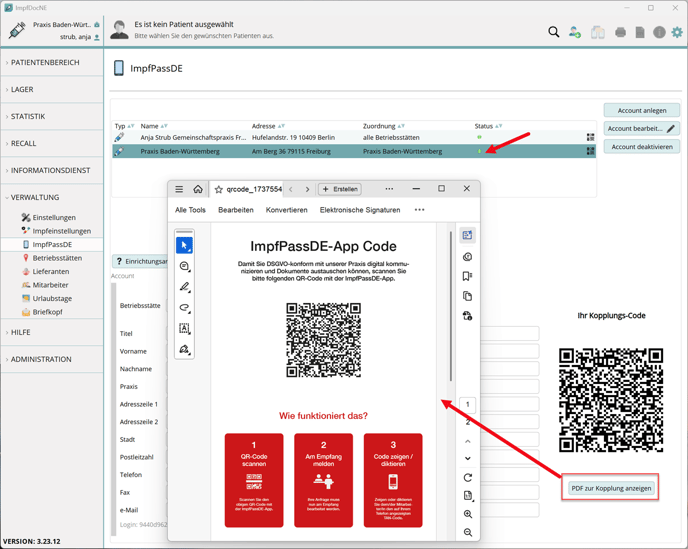
Task: Select the arrow selection tool in PDF viewer
Action: point(184,245)
